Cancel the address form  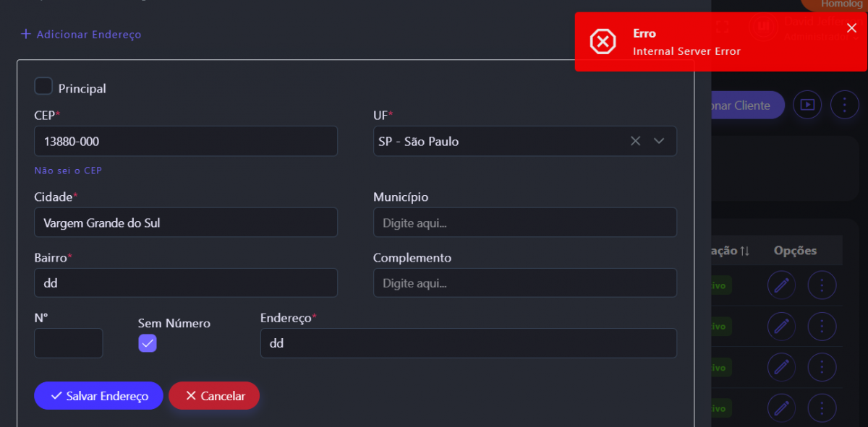click(x=214, y=396)
